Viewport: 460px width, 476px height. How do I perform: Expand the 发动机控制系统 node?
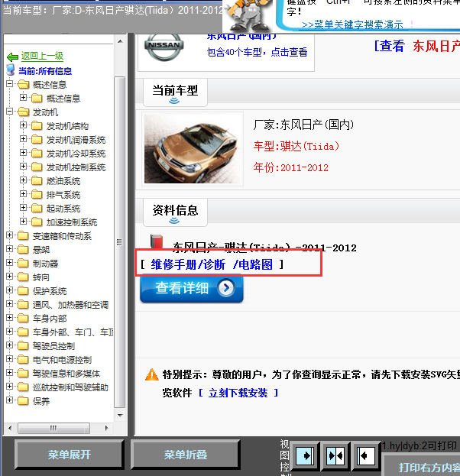click(x=23, y=167)
